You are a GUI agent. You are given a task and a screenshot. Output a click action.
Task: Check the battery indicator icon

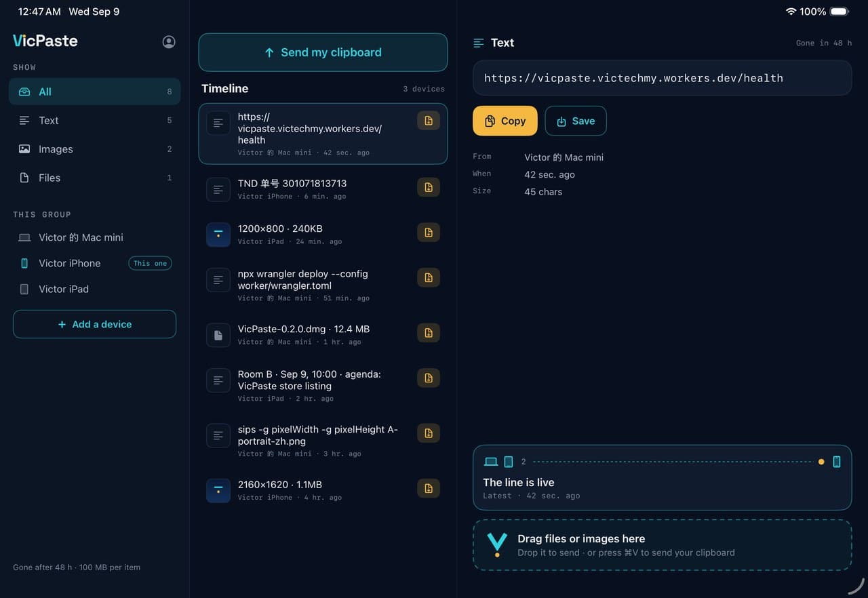tap(840, 12)
